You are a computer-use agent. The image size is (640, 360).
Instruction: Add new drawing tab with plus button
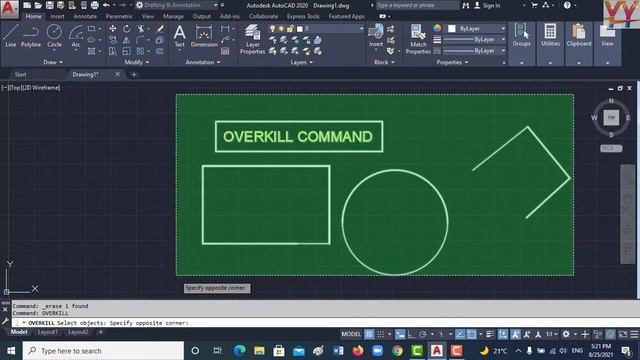134,74
